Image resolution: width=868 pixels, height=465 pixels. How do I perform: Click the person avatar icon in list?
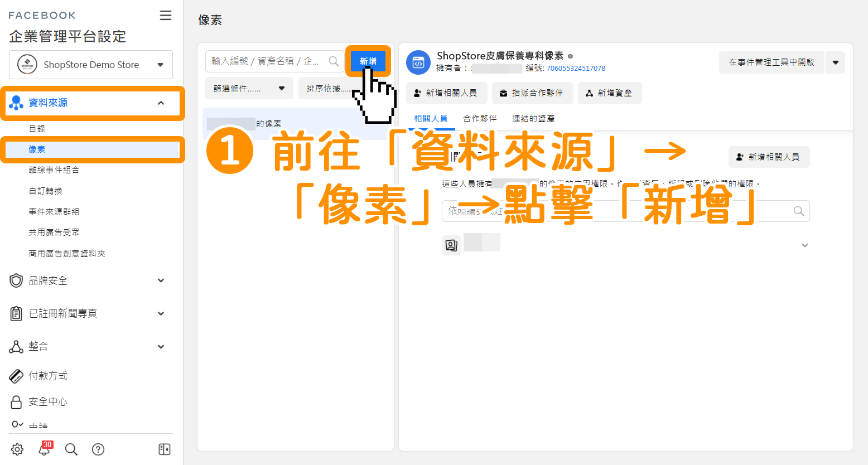click(451, 245)
